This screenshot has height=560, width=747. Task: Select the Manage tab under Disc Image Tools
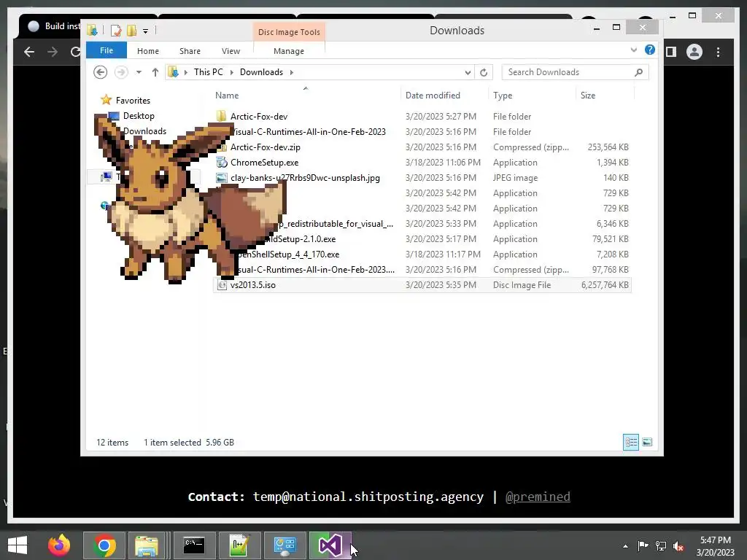coord(289,51)
